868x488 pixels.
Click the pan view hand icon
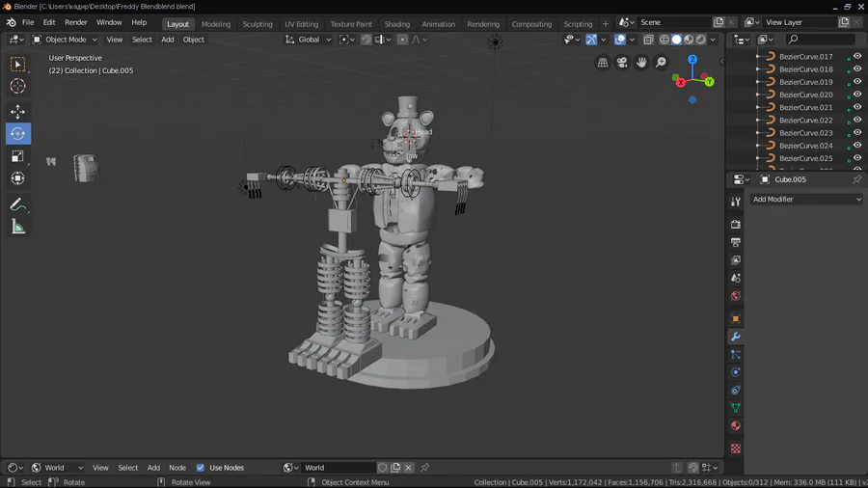(x=641, y=63)
